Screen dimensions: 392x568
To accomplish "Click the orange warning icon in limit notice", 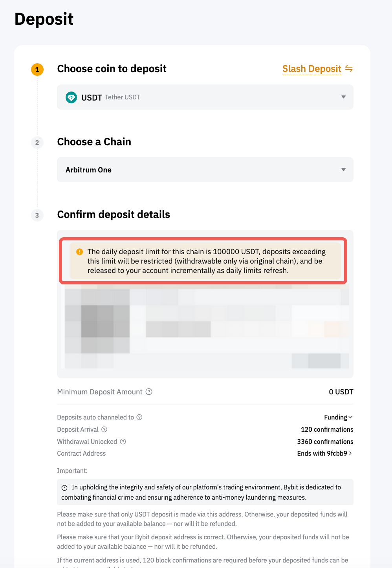I will (79, 252).
